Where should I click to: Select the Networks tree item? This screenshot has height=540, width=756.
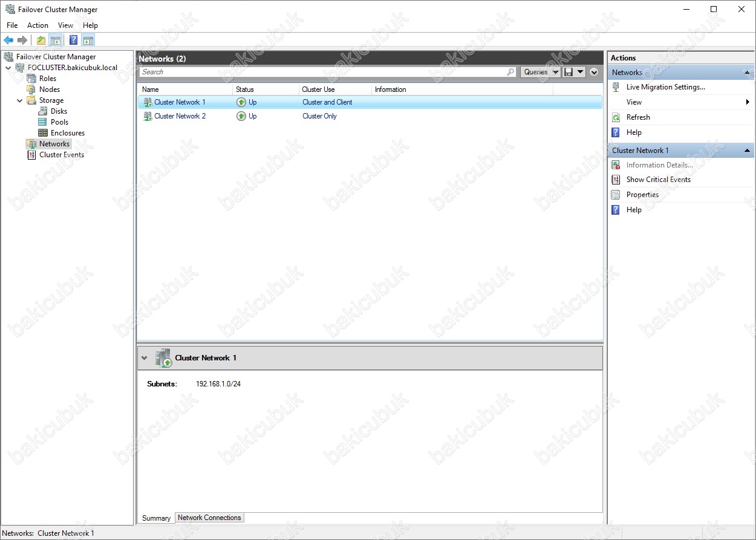coord(54,144)
